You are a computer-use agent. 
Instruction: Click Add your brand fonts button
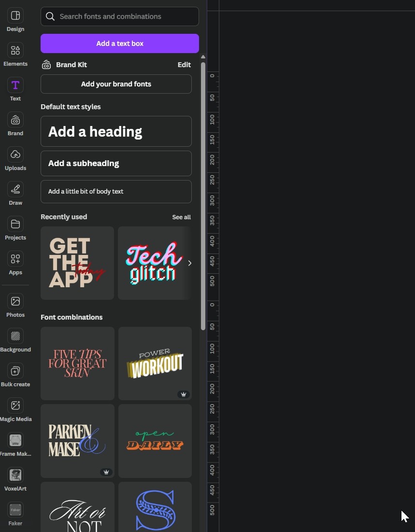116,84
